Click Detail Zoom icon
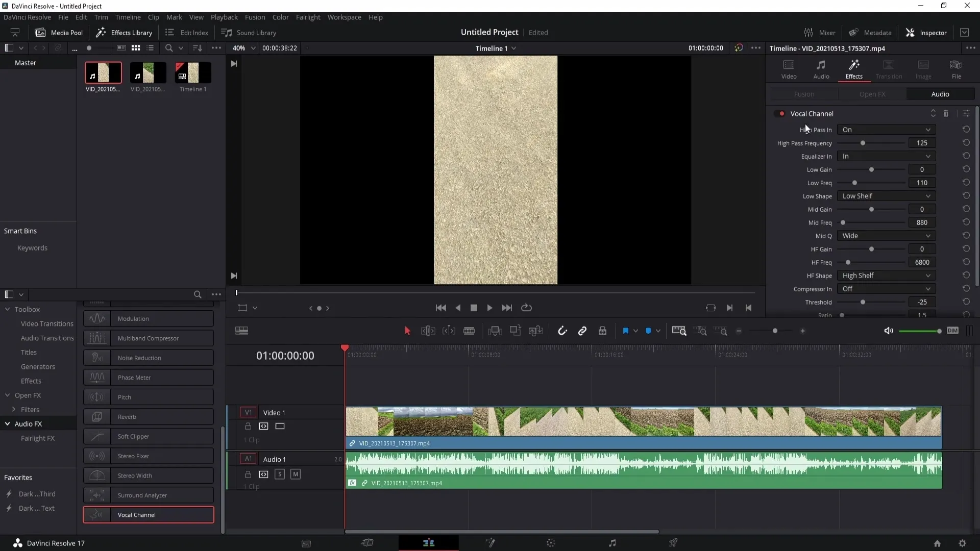Viewport: 980px width, 551px height. point(702,331)
